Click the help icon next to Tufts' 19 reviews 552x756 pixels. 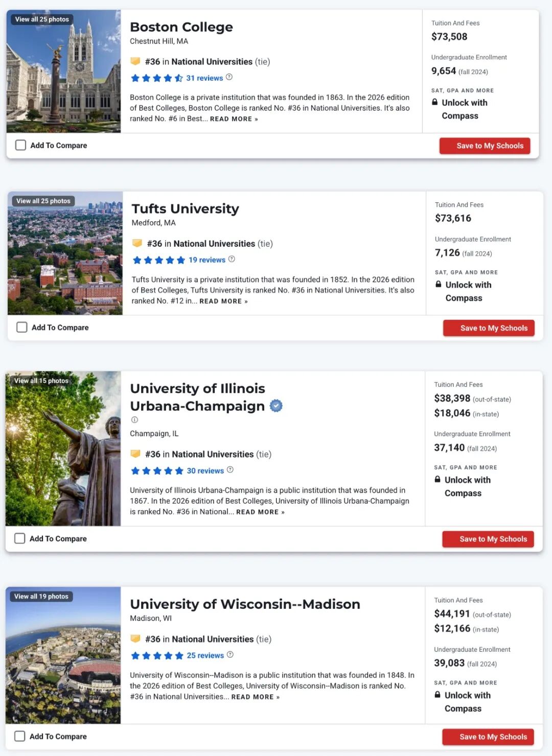(x=232, y=259)
